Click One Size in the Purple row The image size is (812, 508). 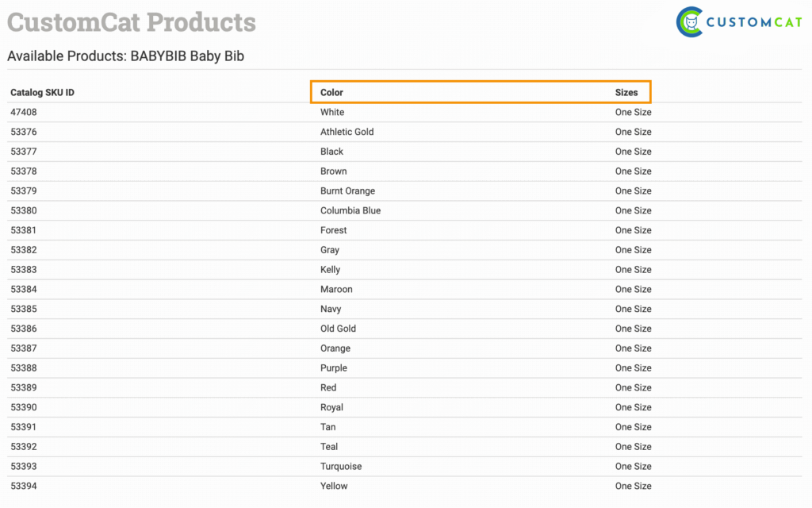[633, 368]
